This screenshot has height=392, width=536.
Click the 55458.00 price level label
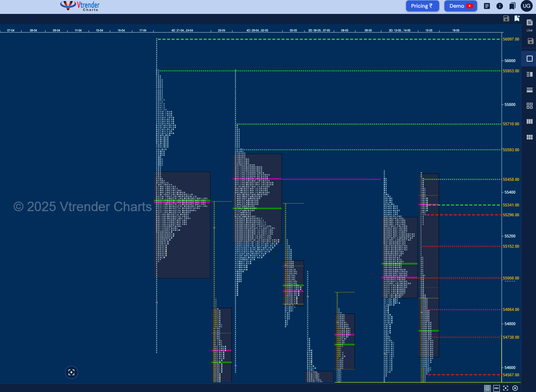click(x=511, y=179)
